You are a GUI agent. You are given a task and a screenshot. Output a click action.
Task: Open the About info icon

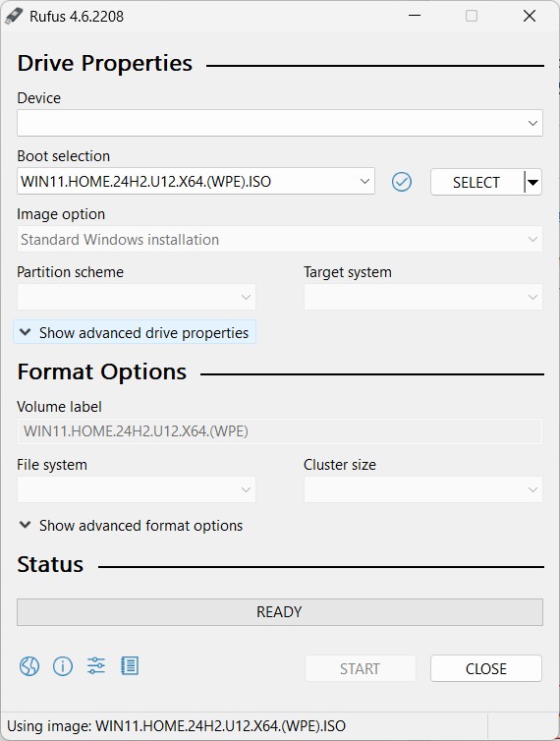pyautogui.click(x=63, y=666)
